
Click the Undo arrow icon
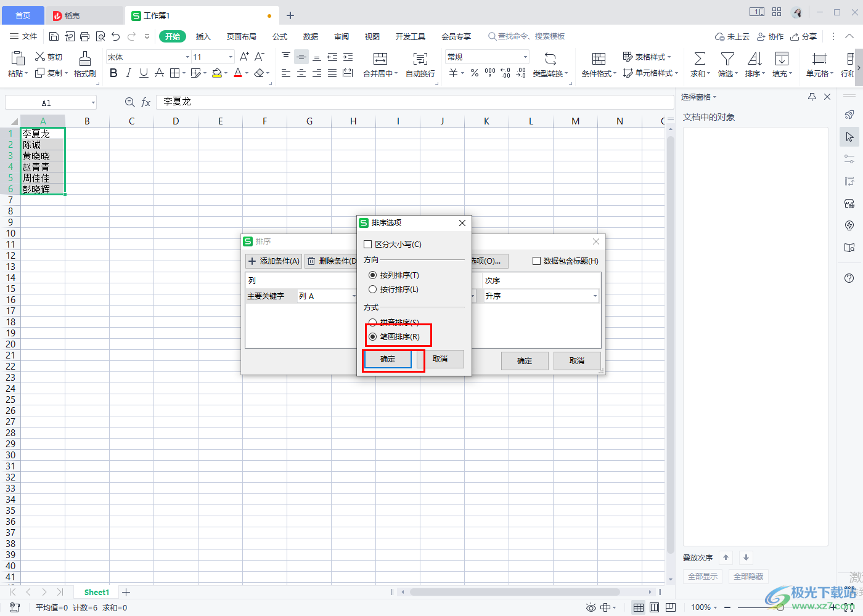[115, 36]
